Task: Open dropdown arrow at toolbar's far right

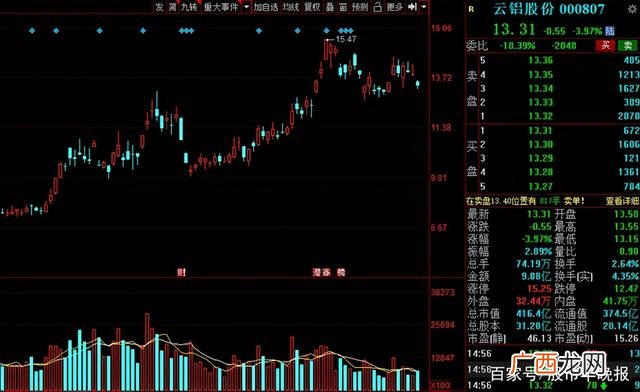Action: [424, 7]
